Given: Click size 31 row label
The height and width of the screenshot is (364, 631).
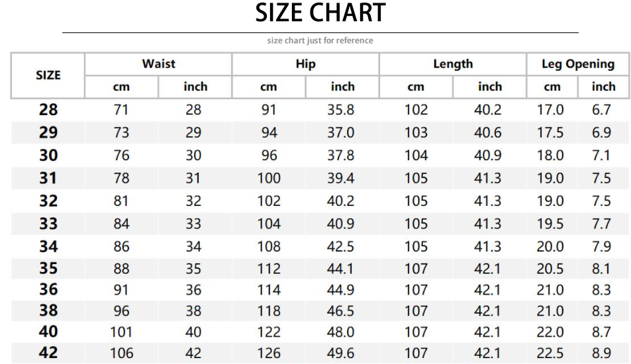Looking at the screenshot, I should tap(48, 178).
